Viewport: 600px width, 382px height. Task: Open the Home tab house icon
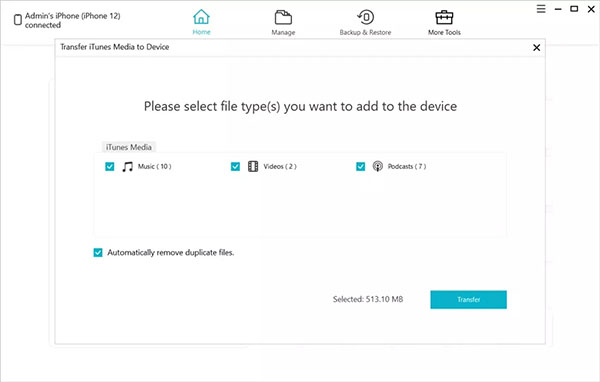pos(201,16)
